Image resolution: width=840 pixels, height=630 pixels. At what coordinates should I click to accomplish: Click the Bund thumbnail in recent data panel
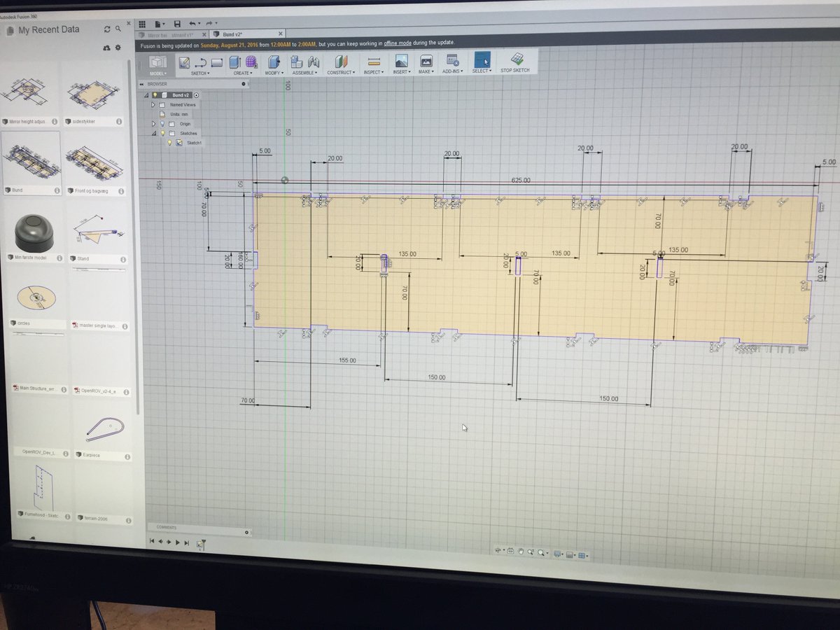(31, 161)
